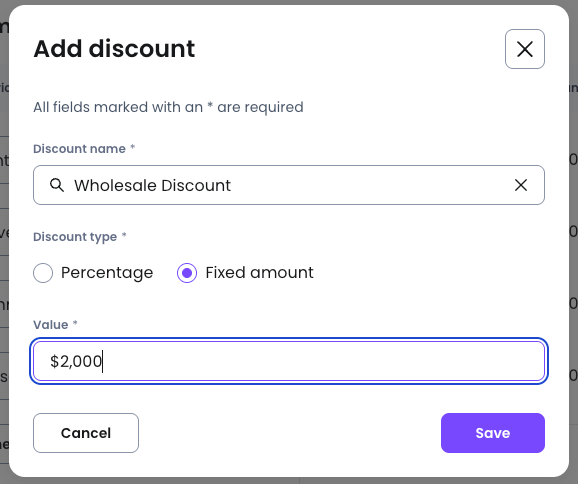
Task: Click the empty area right of Fixed amount
Action: 428,273
